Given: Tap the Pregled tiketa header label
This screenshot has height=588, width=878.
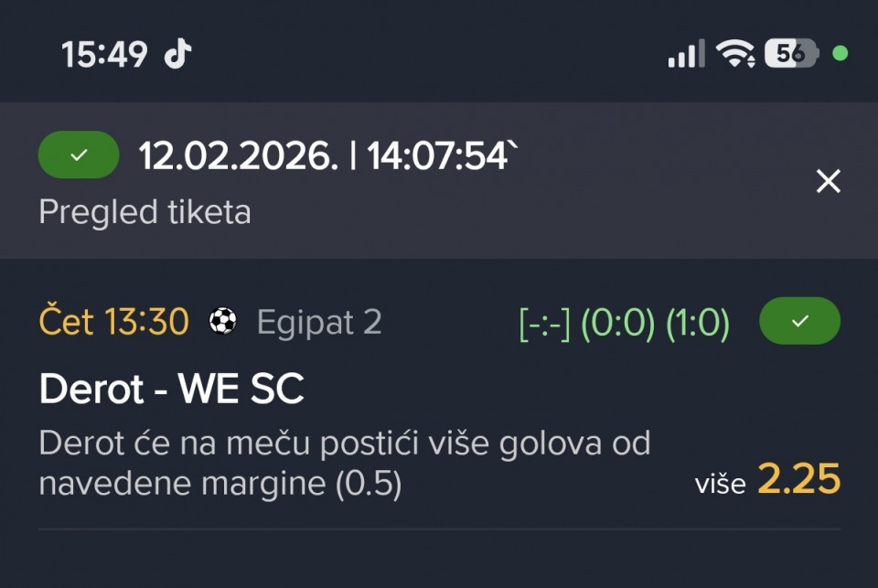Looking at the screenshot, I should [145, 212].
